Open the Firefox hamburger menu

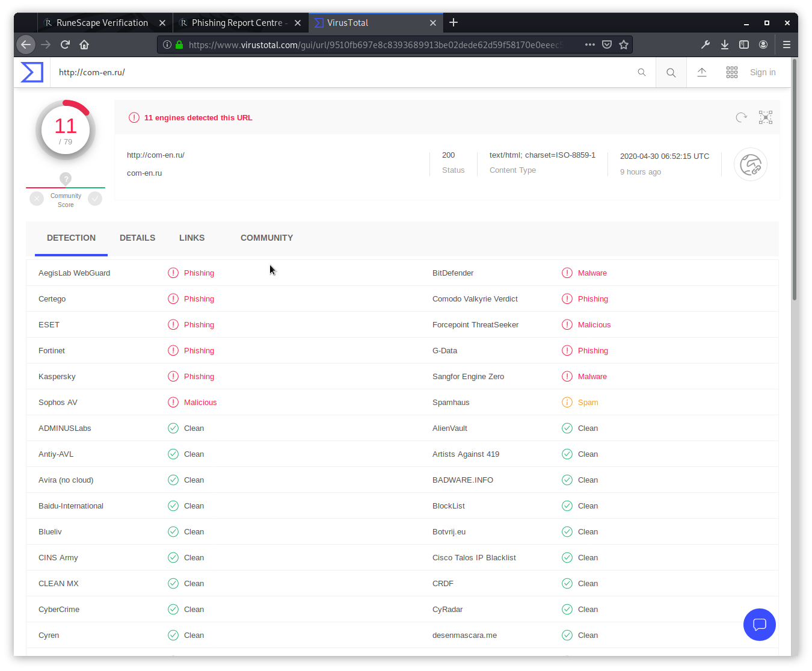(787, 45)
